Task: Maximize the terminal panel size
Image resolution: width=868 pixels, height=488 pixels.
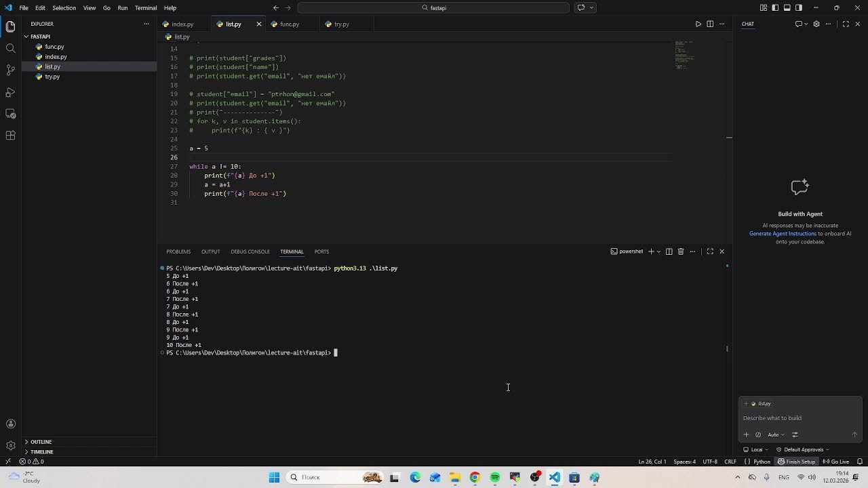Action: (710, 251)
